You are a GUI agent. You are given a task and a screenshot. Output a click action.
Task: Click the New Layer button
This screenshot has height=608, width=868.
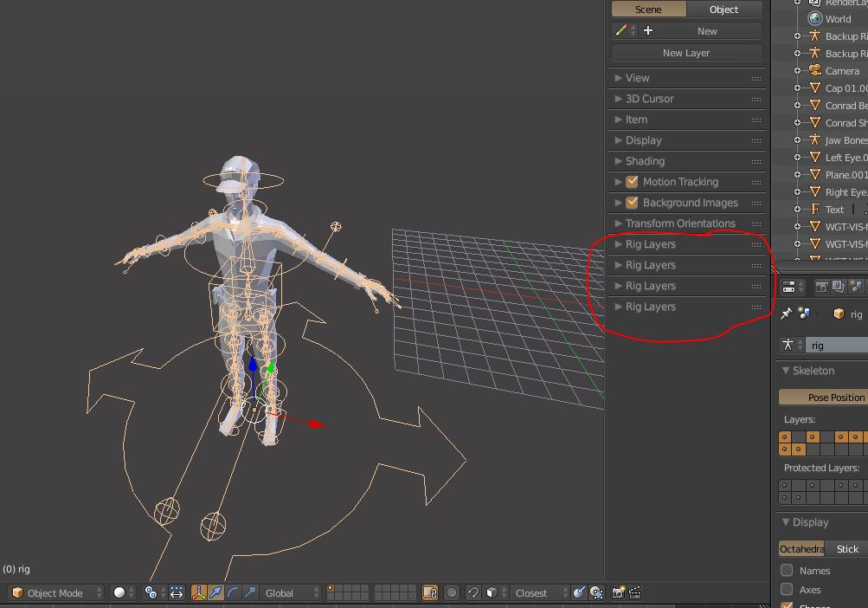[685, 53]
